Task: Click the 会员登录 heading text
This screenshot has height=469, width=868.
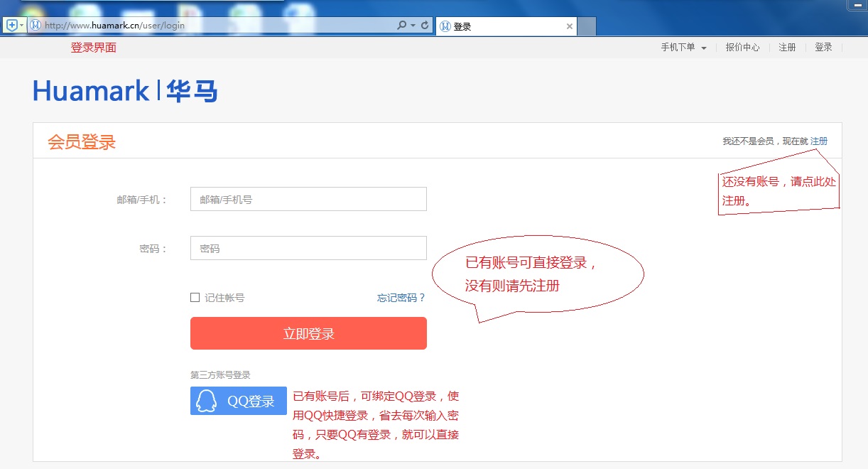Action: point(82,142)
